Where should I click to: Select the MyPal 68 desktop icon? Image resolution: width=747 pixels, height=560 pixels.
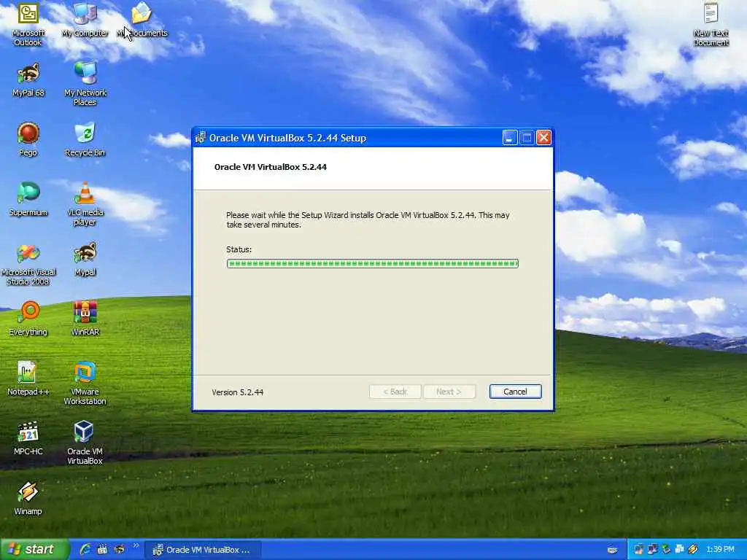[28, 79]
